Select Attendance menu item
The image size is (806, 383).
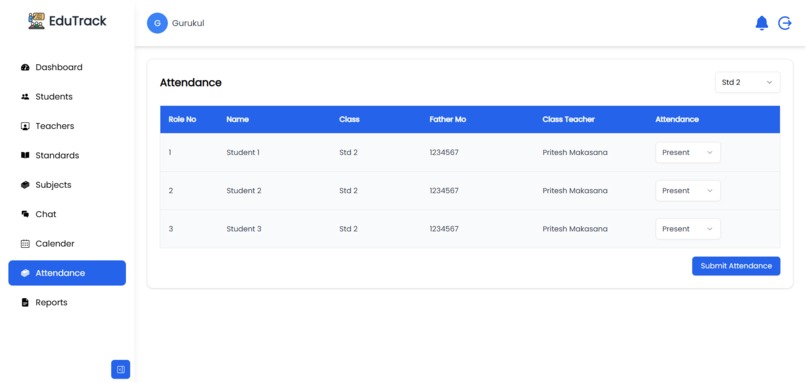click(x=67, y=273)
